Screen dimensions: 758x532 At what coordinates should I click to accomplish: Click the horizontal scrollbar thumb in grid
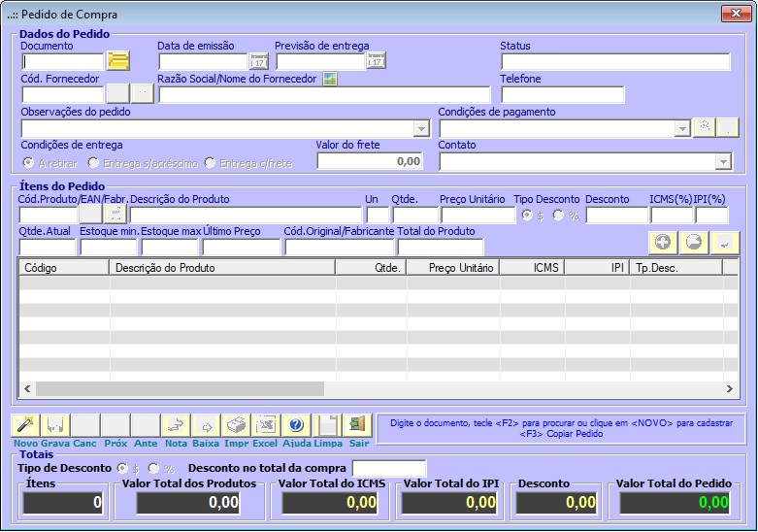tap(180, 389)
